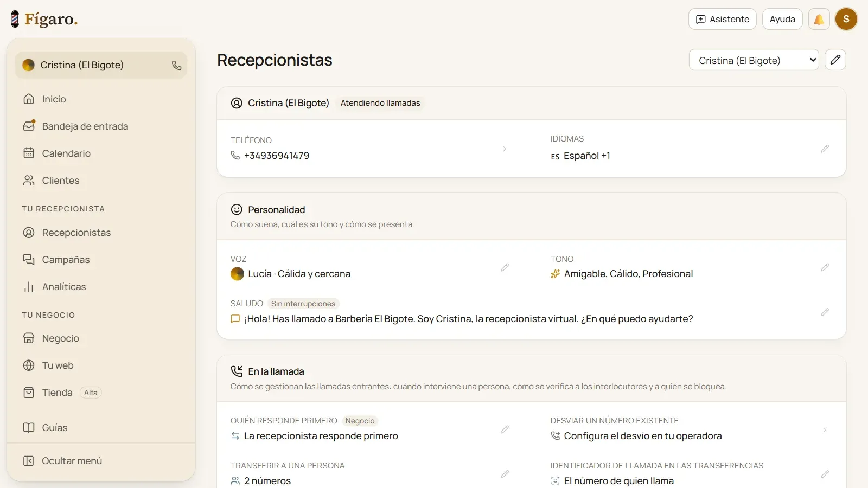
Task: Open Desviar un número existente chevron
Action: click(x=825, y=429)
